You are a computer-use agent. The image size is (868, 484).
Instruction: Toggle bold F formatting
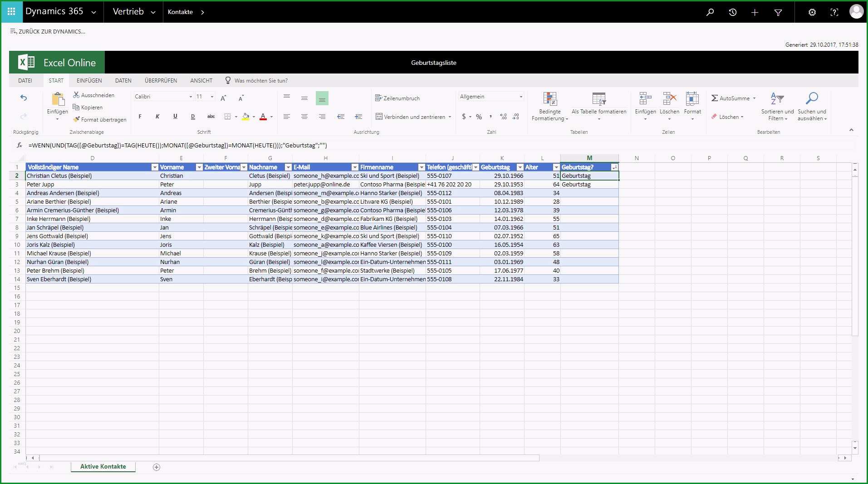[x=140, y=117]
